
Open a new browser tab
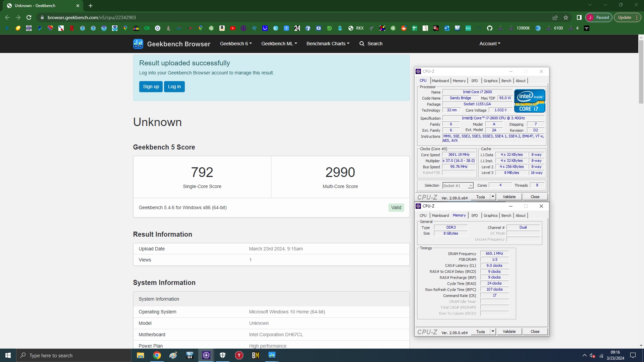[91, 6]
